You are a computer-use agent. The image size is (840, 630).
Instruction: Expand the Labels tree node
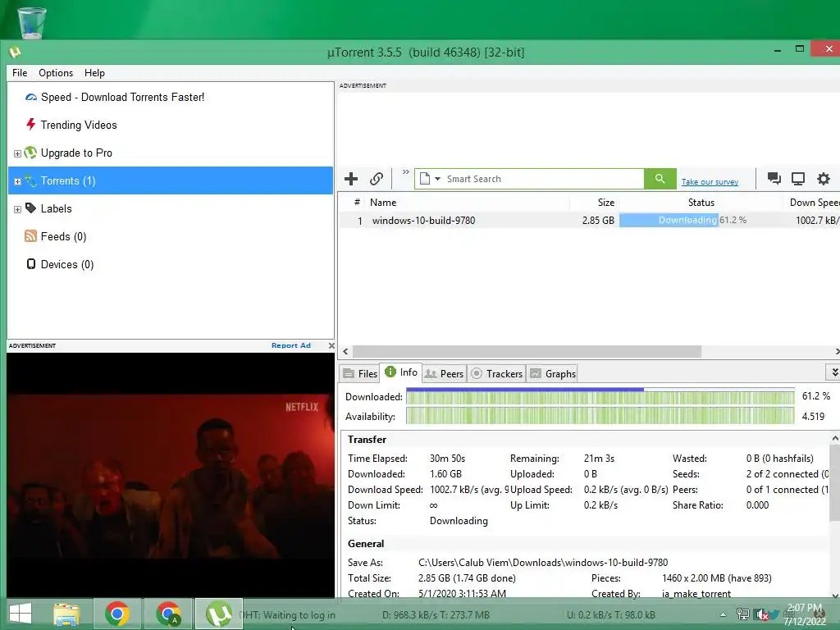(17, 209)
